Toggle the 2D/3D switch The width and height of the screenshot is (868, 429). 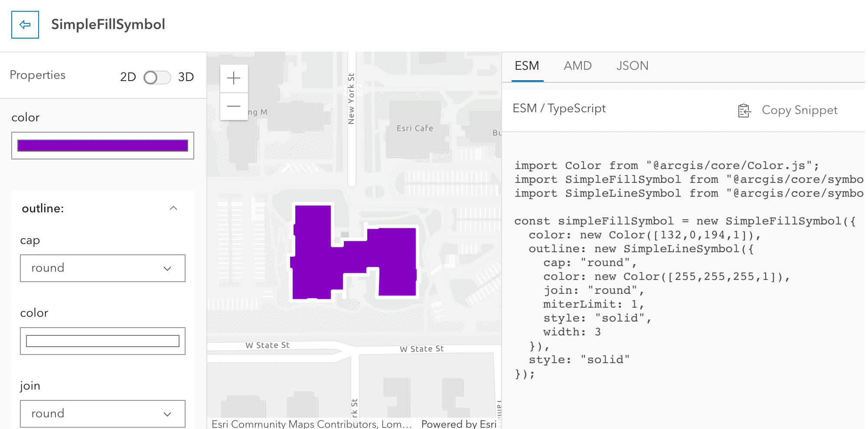157,78
